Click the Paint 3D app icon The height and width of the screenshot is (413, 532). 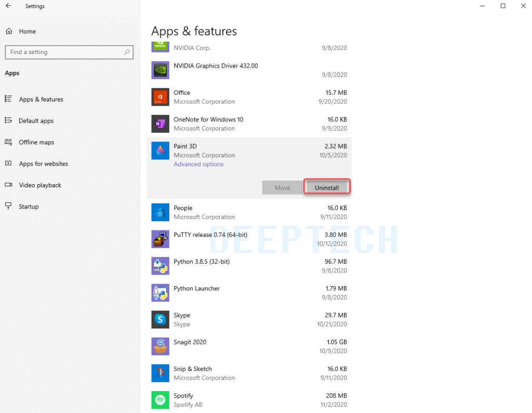tap(160, 150)
